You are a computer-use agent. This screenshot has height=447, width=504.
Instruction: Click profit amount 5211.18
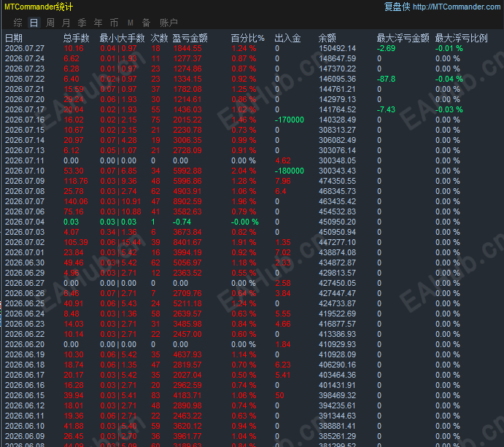coord(187,303)
